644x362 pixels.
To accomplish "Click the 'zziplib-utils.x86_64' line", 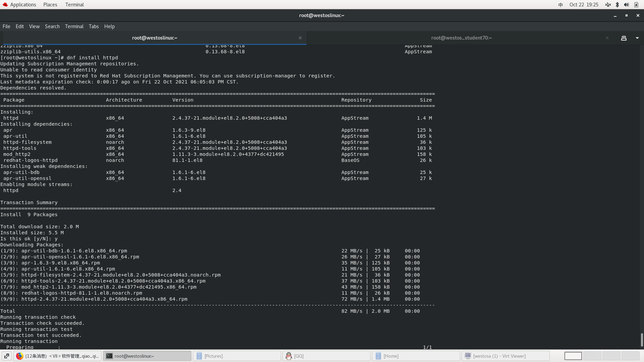I will (31, 52).
